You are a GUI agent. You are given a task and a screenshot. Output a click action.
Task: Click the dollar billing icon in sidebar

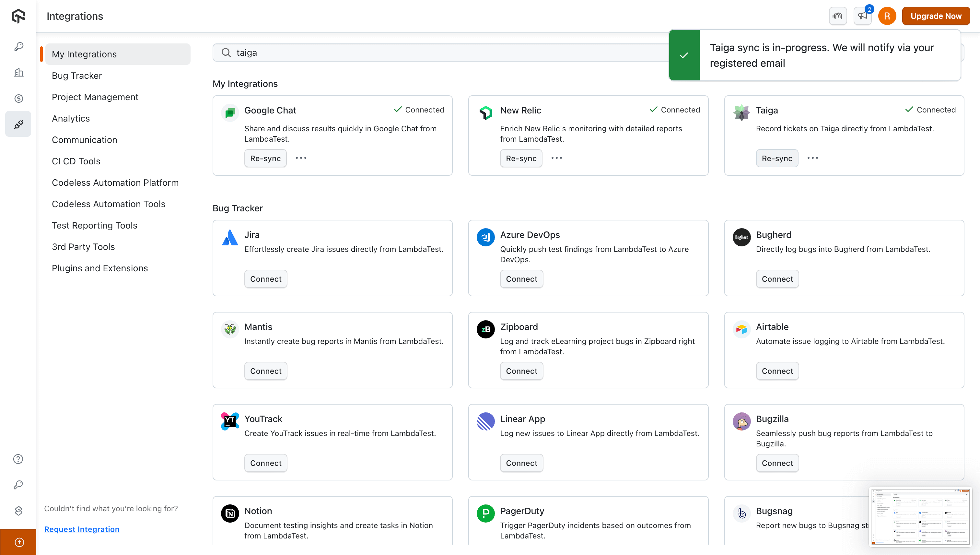(18, 99)
